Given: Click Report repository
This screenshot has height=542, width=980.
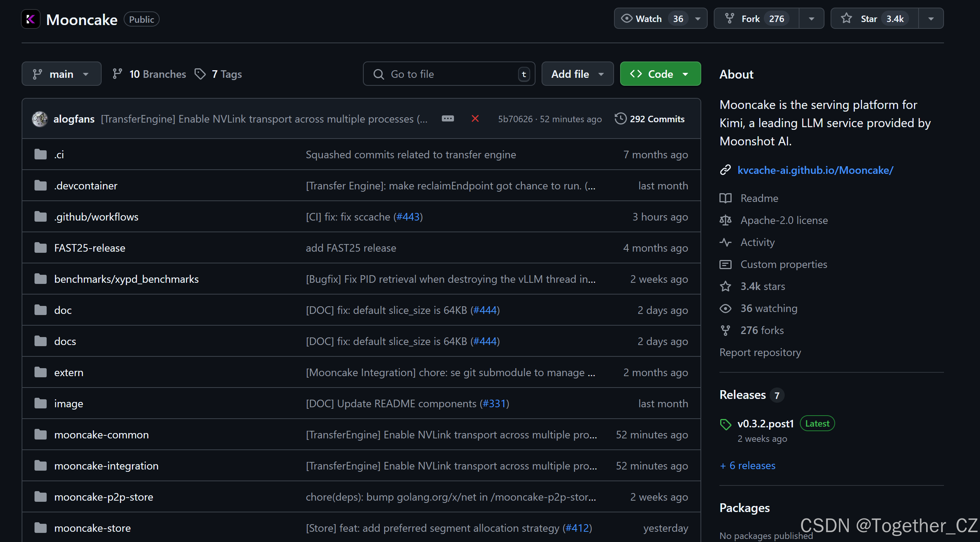Looking at the screenshot, I should pyautogui.click(x=760, y=352).
